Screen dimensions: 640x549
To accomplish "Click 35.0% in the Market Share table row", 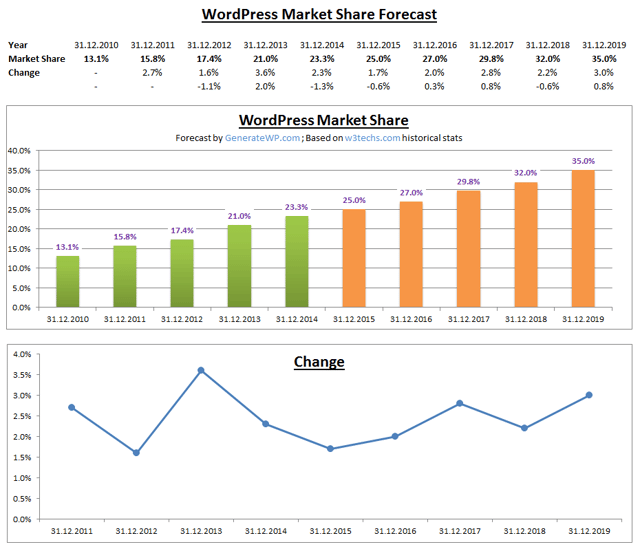I will point(604,59).
